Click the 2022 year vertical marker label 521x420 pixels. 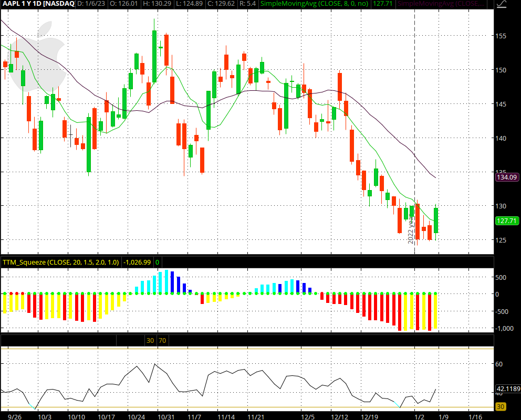pos(411,230)
